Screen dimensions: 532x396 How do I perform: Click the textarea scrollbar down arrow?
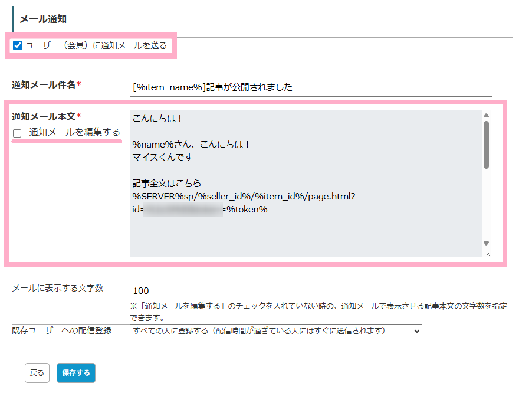(x=486, y=243)
